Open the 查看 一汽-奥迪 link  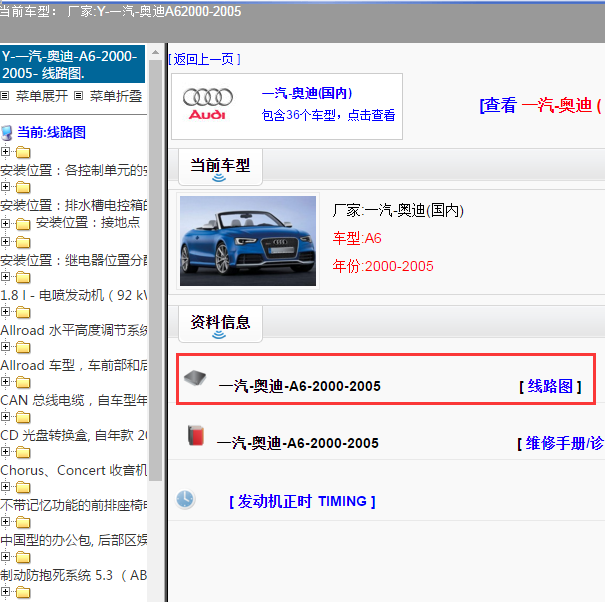[540, 105]
